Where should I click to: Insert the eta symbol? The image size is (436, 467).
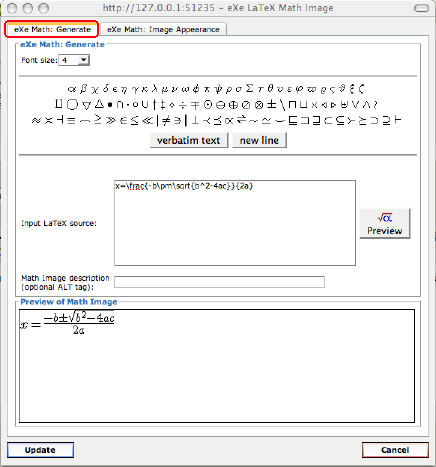tap(124, 89)
